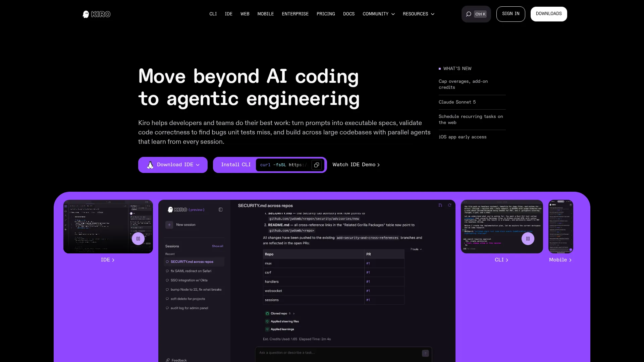
Task: Expand the 7 tools disclosure
Action: (x=416, y=249)
